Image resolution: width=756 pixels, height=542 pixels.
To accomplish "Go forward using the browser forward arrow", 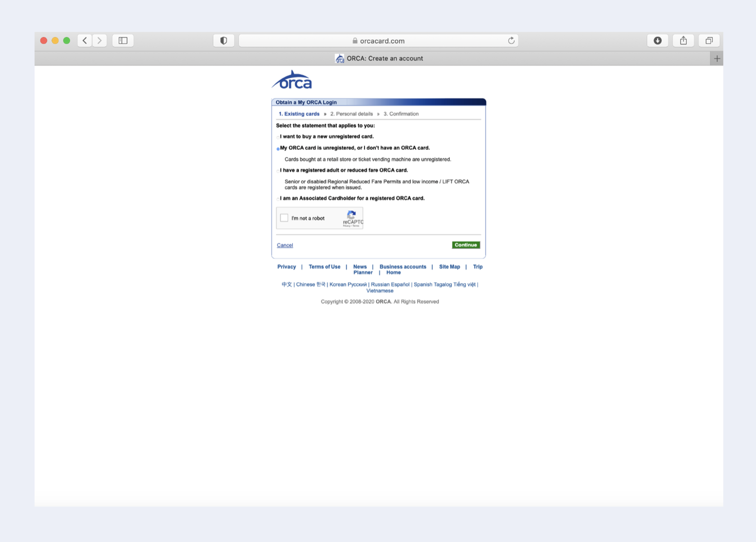I will click(100, 40).
